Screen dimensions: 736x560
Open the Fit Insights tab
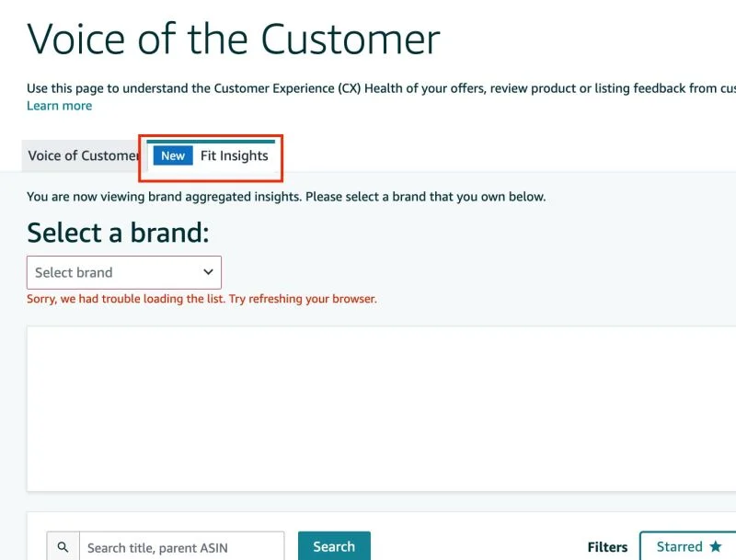click(212, 155)
